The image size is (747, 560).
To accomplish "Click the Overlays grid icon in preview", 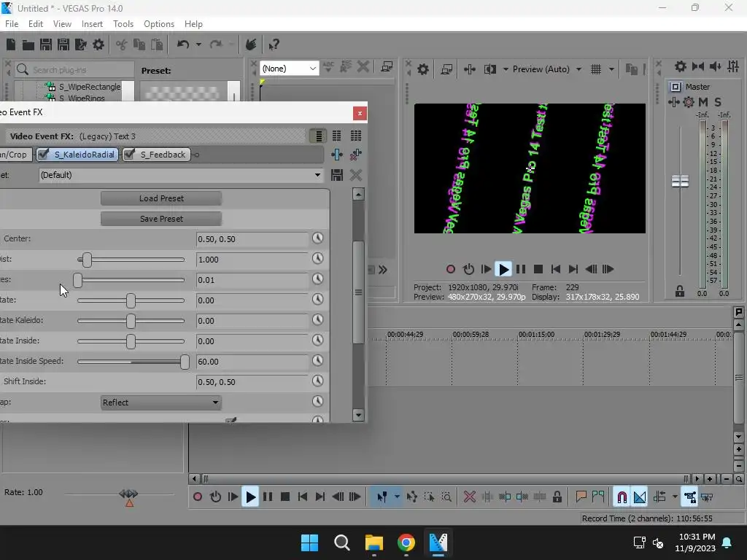I will pyautogui.click(x=596, y=69).
